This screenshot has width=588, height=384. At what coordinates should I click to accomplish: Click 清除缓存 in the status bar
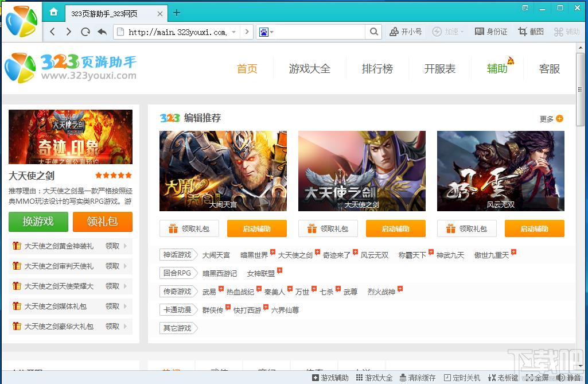tap(418, 378)
